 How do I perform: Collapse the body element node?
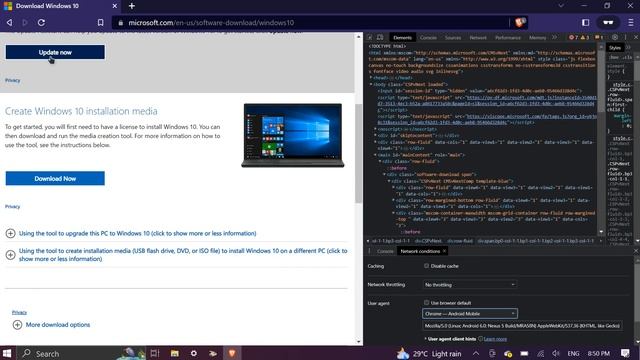click(371, 84)
